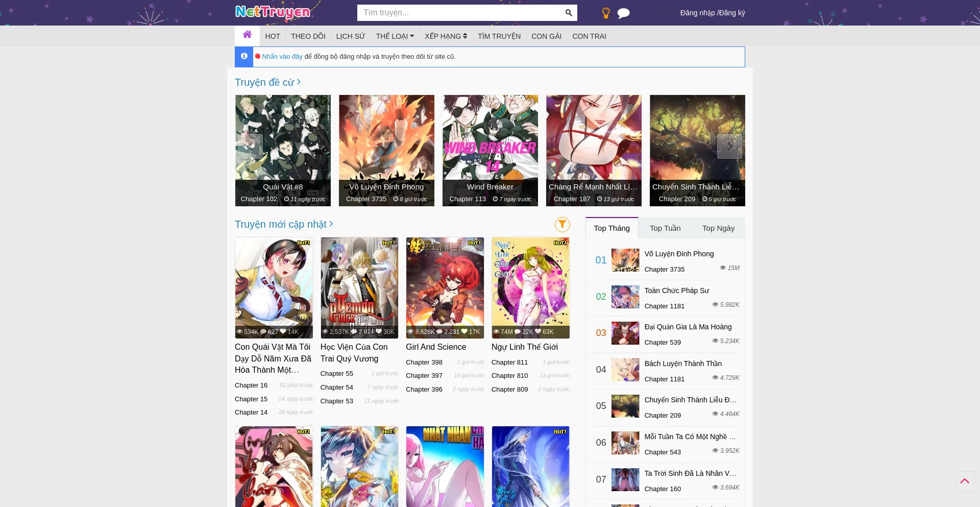Open Chapter 543 in the ranking list
The image size is (980, 507).
point(663,452)
